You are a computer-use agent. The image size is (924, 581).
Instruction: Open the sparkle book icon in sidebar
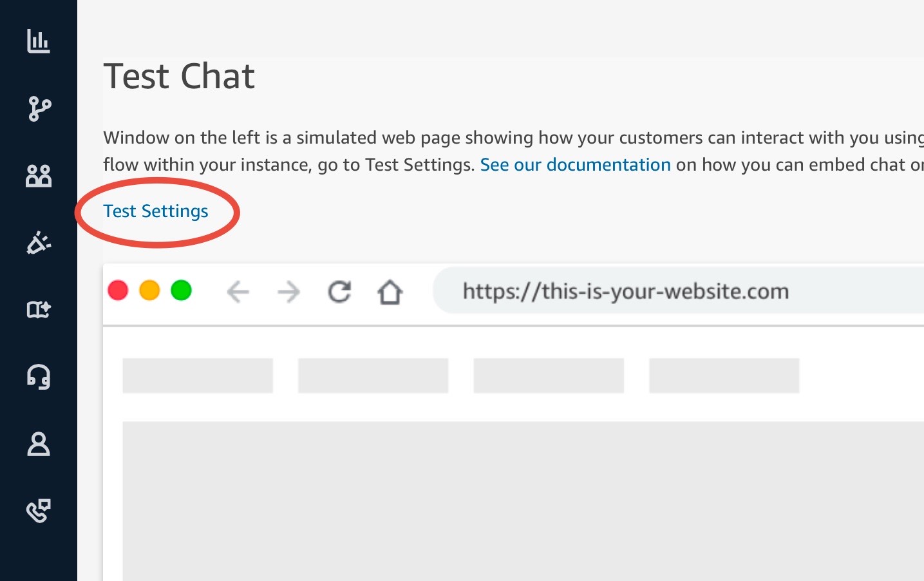[39, 310]
